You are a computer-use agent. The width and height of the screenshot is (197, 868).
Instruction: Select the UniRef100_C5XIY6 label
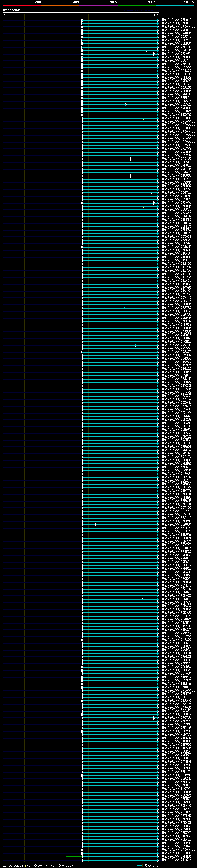click(x=177, y=413)
